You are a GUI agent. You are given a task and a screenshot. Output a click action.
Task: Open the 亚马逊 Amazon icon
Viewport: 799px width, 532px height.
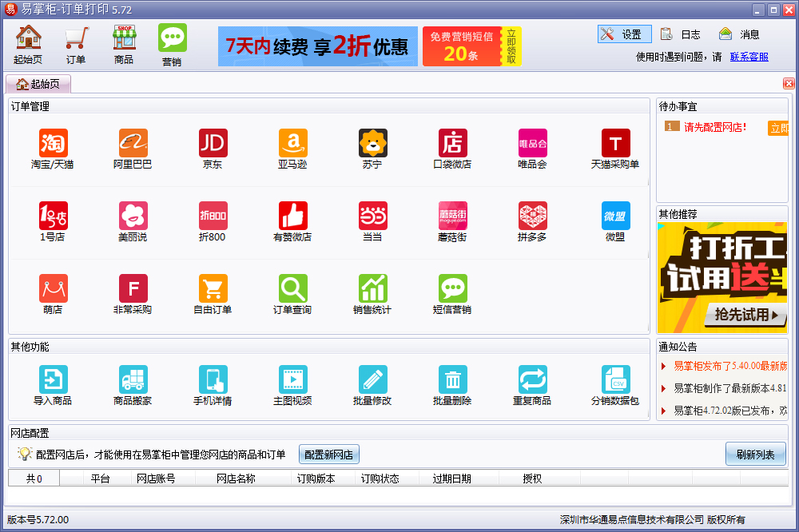pos(293,149)
